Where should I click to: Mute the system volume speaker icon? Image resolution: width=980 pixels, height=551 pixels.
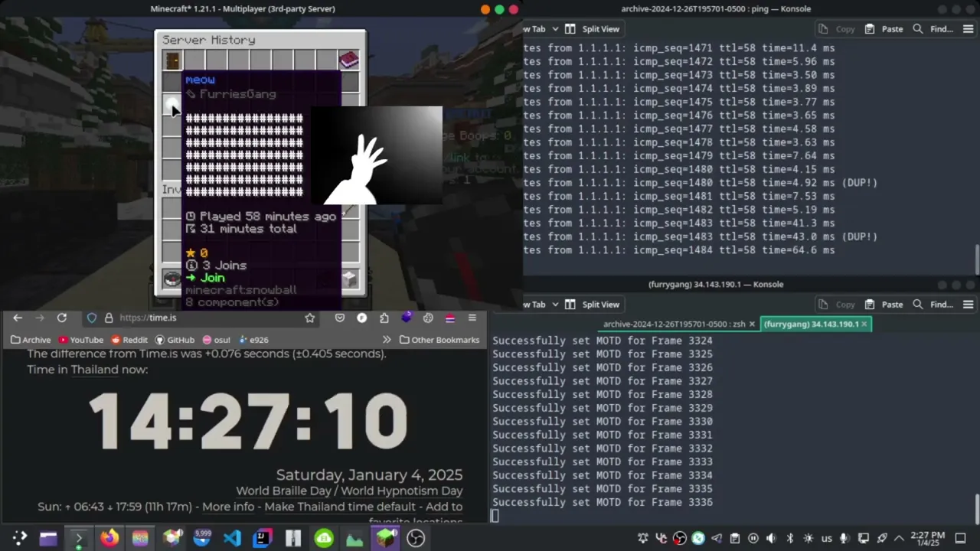[771, 538]
